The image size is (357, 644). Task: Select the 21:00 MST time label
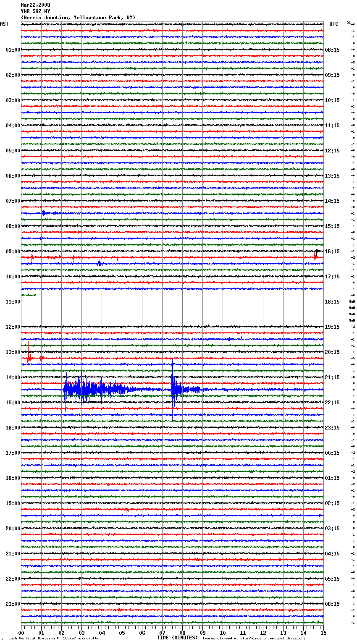pyautogui.click(x=13, y=554)
